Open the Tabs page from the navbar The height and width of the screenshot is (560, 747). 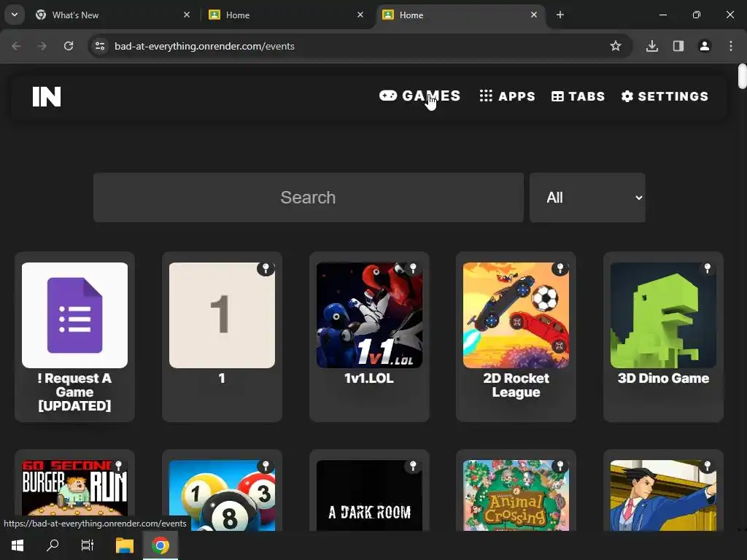tap(578, 96)
